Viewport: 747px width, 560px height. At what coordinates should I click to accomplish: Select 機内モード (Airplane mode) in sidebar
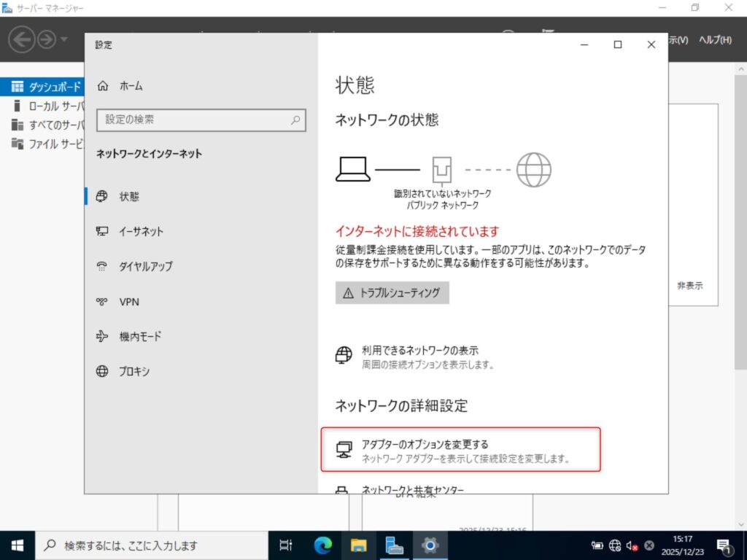[139, 337]
